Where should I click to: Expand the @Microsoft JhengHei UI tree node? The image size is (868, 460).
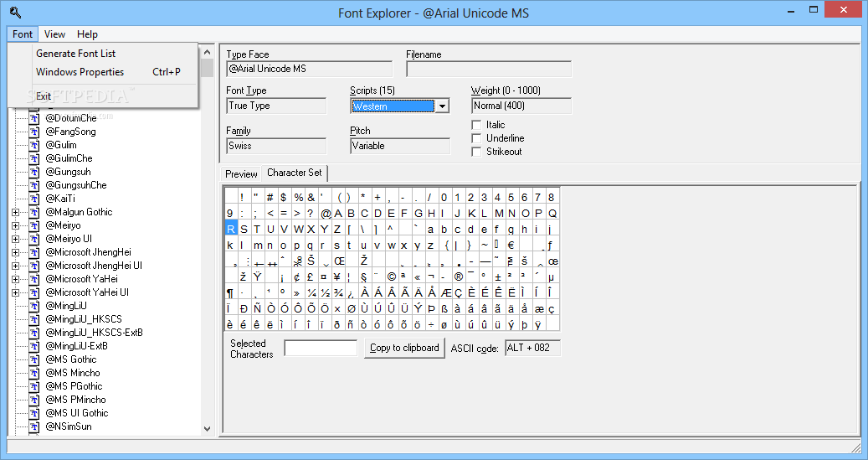[16, 266]
